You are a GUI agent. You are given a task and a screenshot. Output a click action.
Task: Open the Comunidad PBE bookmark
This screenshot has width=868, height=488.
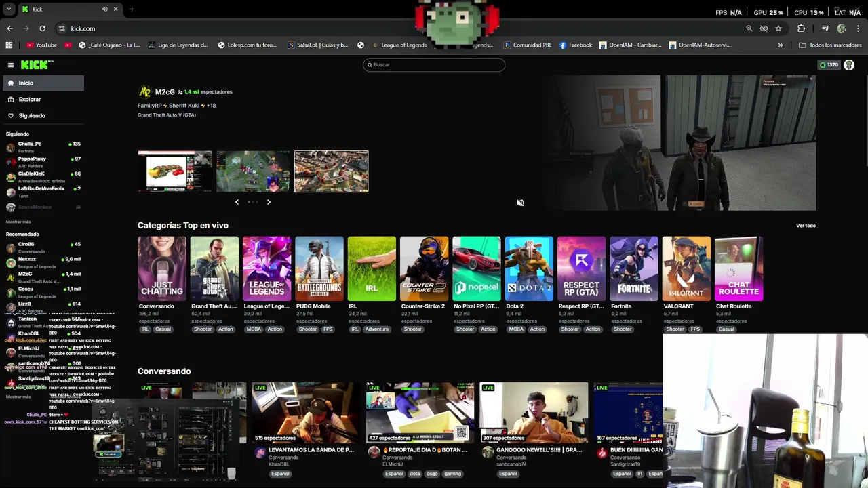pos(528,45)
